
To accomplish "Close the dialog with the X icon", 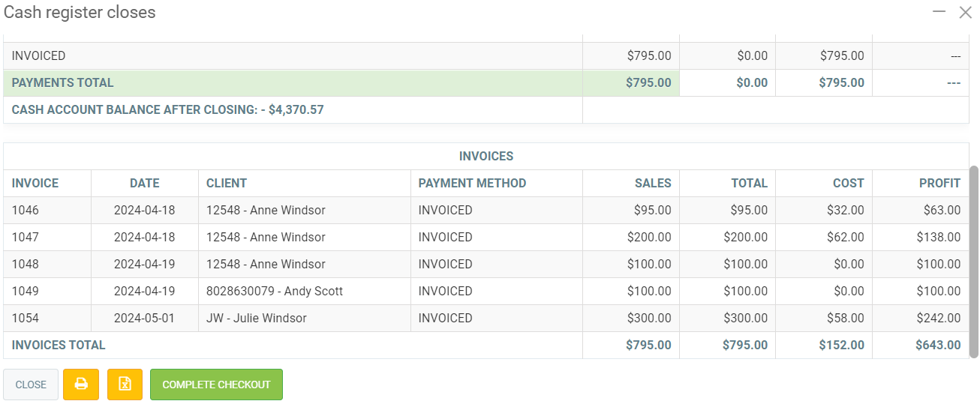I will click(x=965, y=12).
